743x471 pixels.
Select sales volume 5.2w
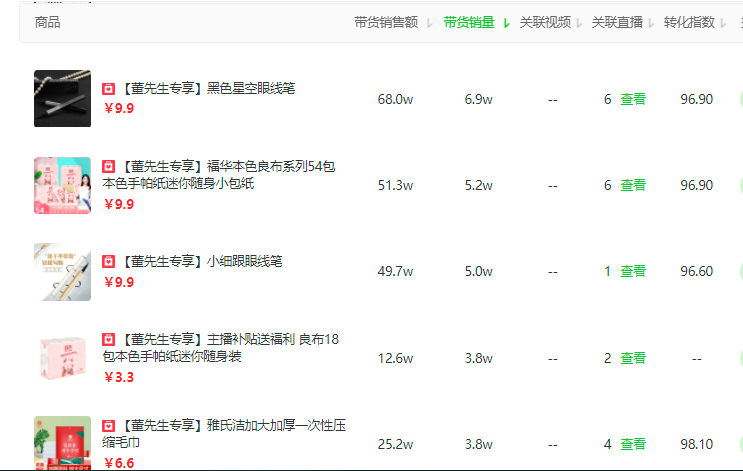coord(479,185)
